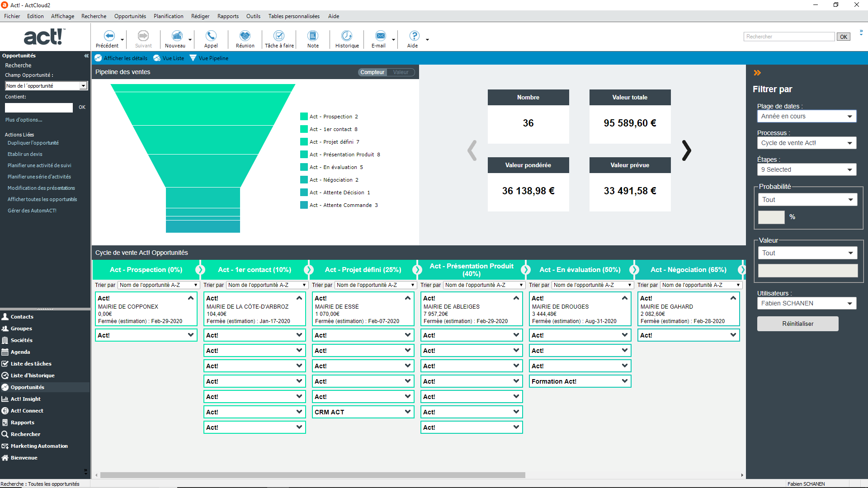Viewport: 868px width, 488px height.
Task: Click the Probabilité percent input field
Action: 771,217
